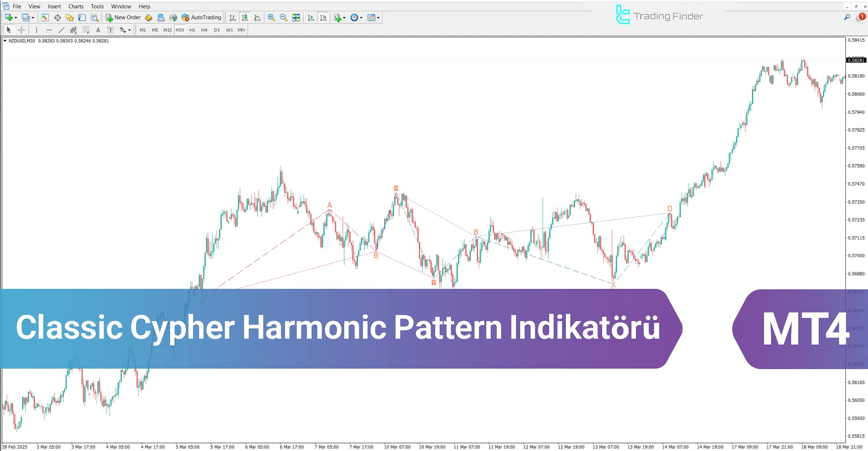
Task: Zoom in on the chart
Action: [x=271, y=17]
